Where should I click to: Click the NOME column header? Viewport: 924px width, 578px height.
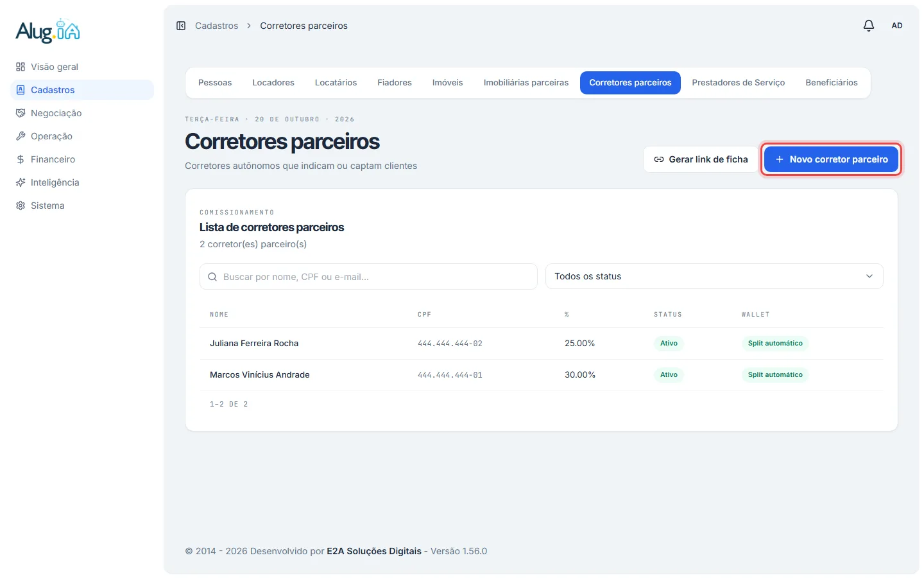click(x=219, y=315)
